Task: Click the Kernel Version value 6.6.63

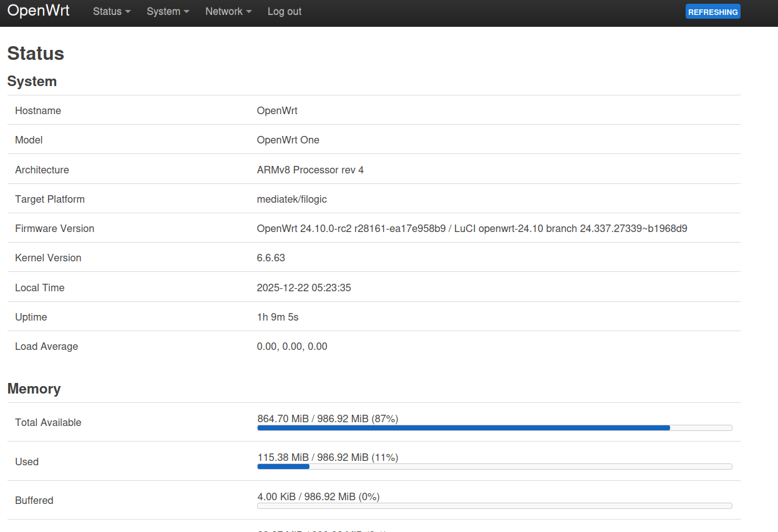Action: (x=271, y=258)
